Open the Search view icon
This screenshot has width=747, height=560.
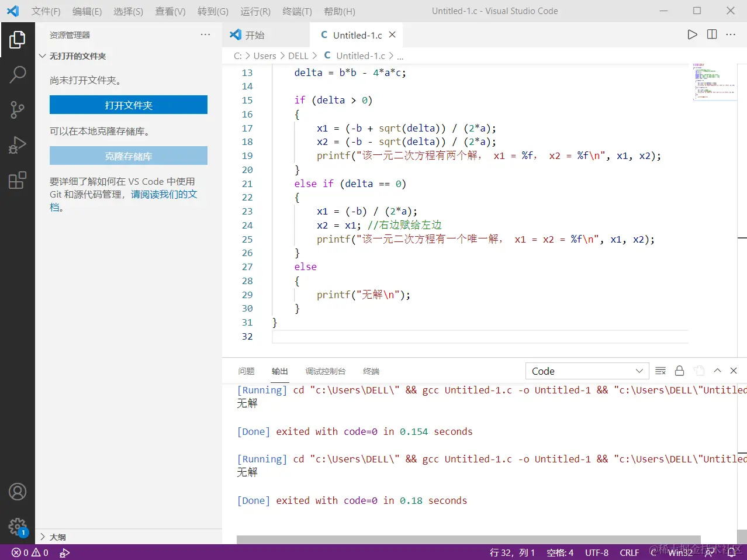18,74
